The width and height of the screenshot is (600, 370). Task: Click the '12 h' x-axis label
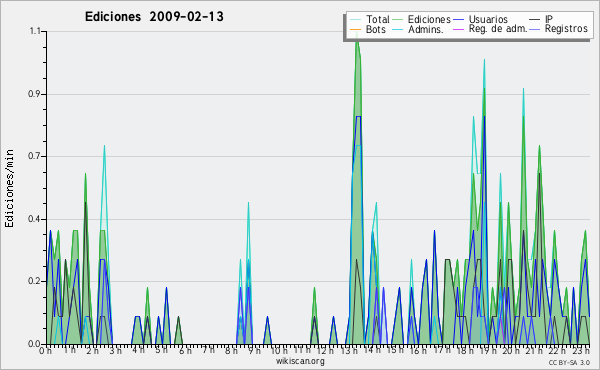click(x=326, y=350)
